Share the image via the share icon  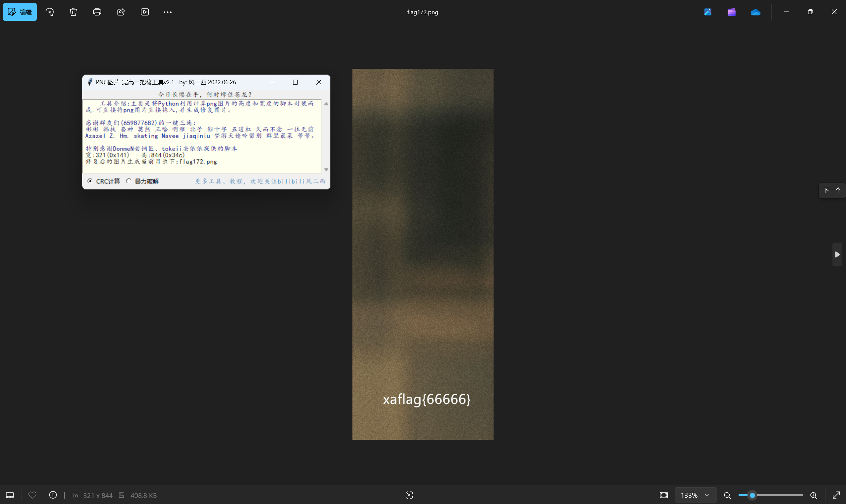121,12
